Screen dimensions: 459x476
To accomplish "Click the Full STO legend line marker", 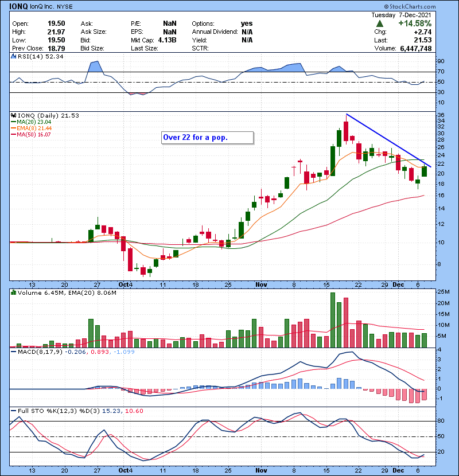I will pyautogui.click(x=13, y=411).
